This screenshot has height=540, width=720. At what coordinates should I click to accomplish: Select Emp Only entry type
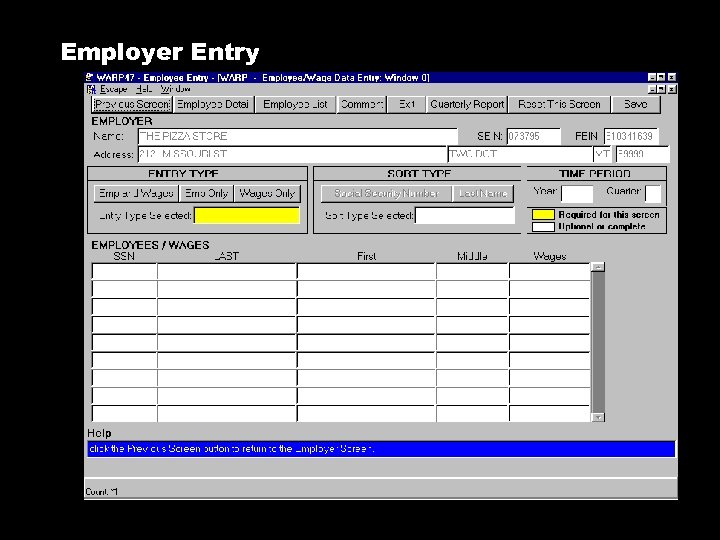click(x=207, y=193)
